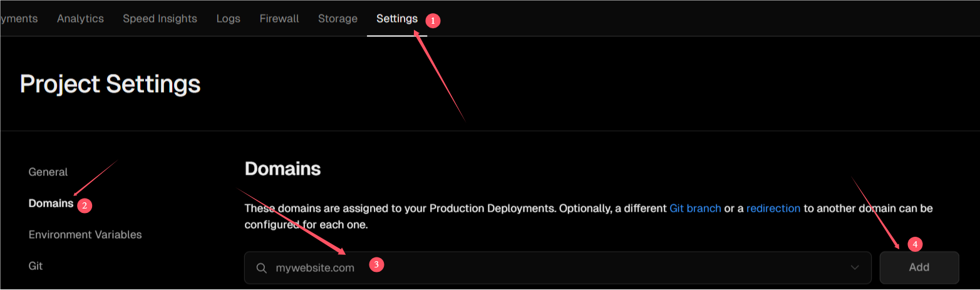Image resolution: width=980 pixels, height=290 pixels.
Task: Open Environment Variables settings section
Action: point(85,235)
